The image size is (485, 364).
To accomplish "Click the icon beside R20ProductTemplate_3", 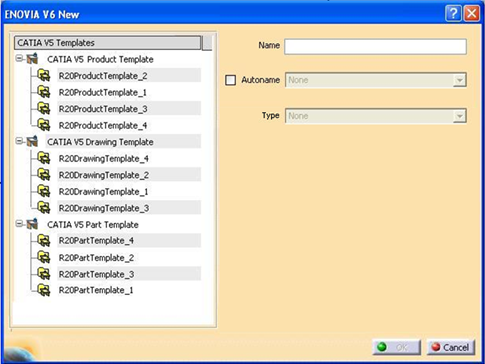I will tap(44, 109).
